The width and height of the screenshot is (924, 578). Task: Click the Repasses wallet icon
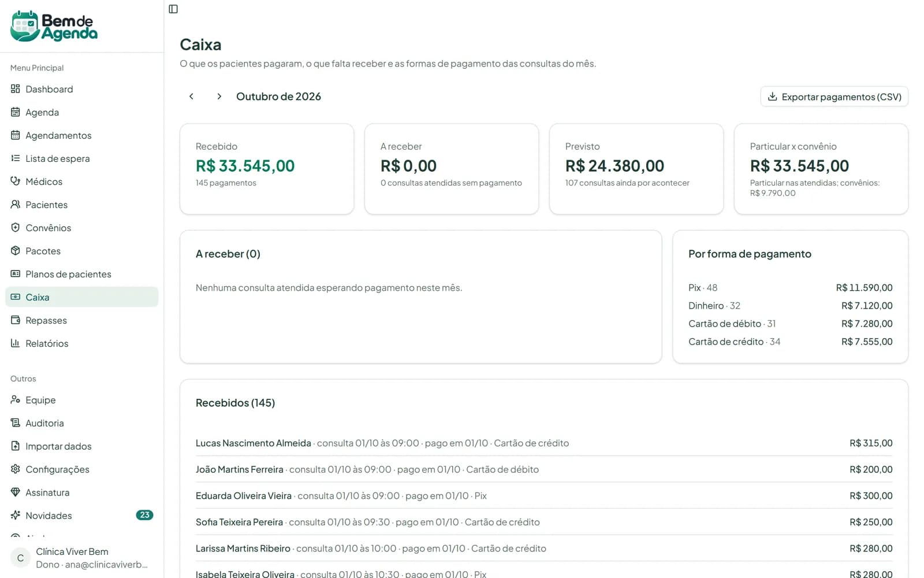click(16, 320)
